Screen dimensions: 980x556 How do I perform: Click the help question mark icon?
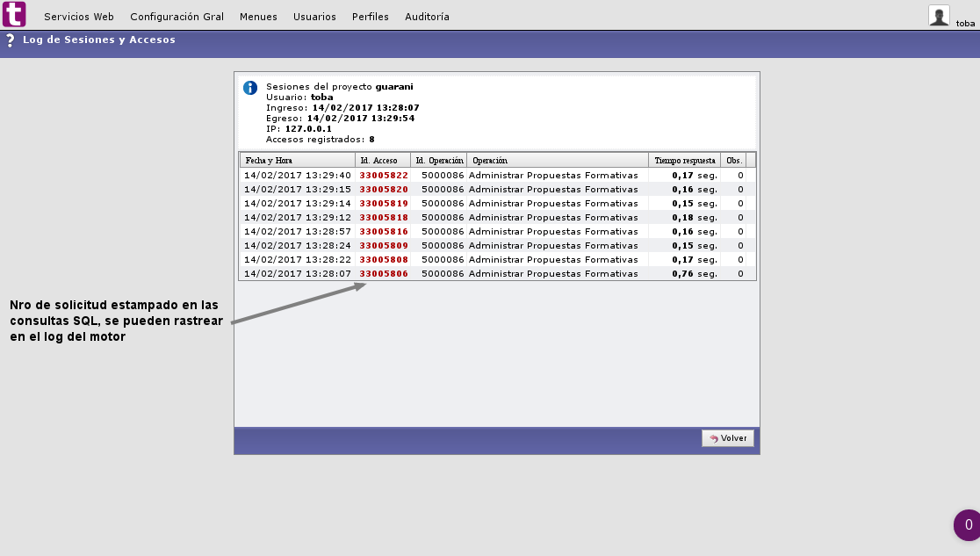coord(10,40)
